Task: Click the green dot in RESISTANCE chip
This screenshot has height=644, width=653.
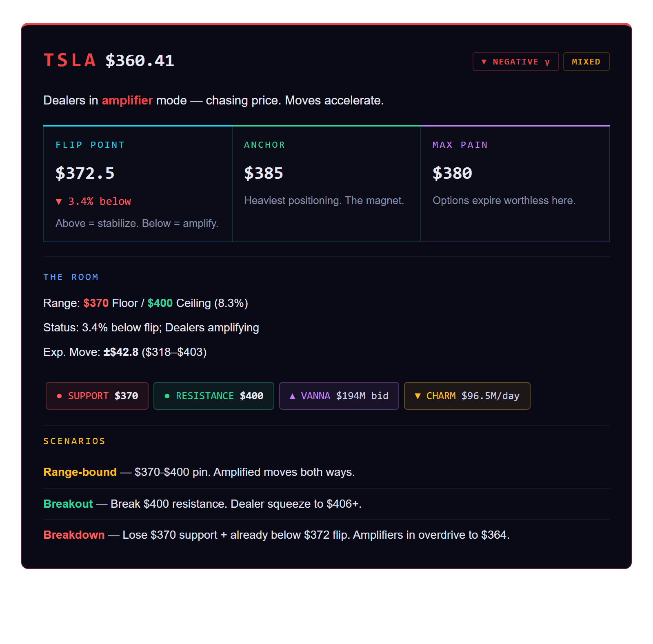Action: pyautogui.click(x=167, y=396)
